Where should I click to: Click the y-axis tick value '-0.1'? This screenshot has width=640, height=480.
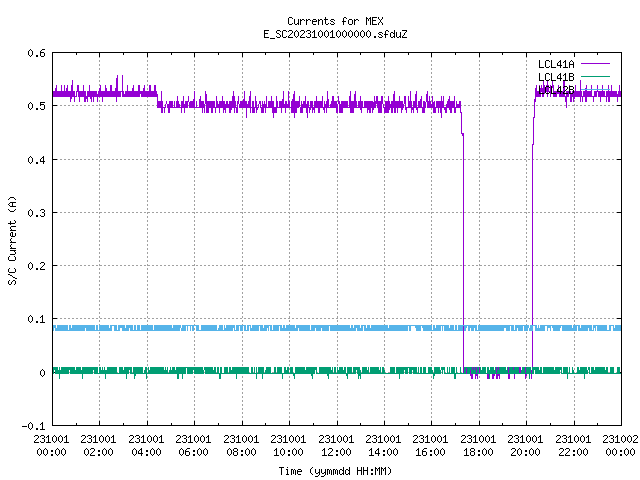tap(33, 426)
